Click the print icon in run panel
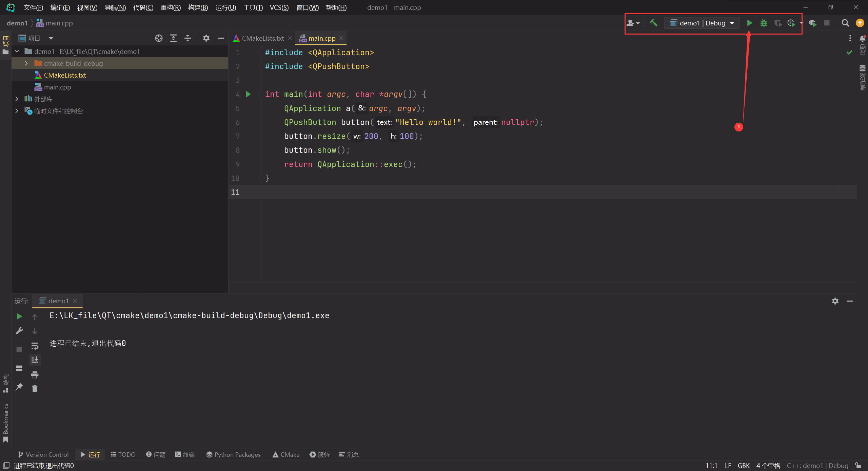 tap(35, 374)
